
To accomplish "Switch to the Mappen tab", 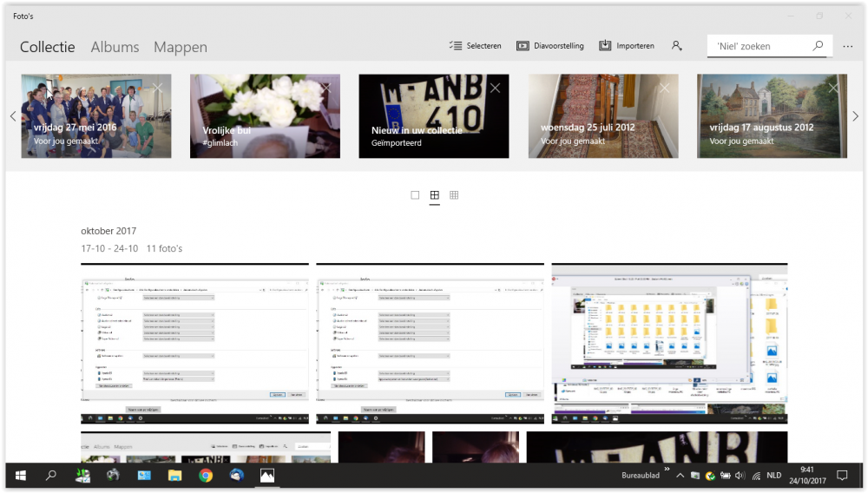I will tap(181, 47).
